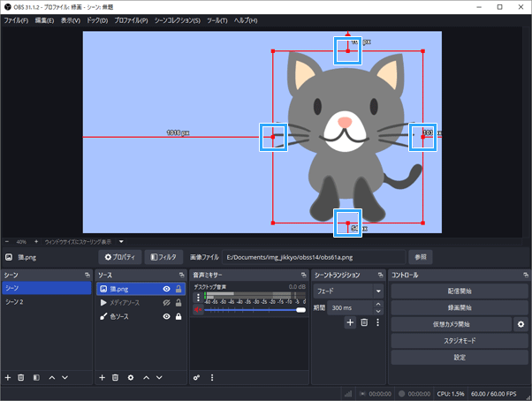Screen dimensions: 532x401
Task: Toggle visibility of 色ソース
Action: [x=166, y=316]
